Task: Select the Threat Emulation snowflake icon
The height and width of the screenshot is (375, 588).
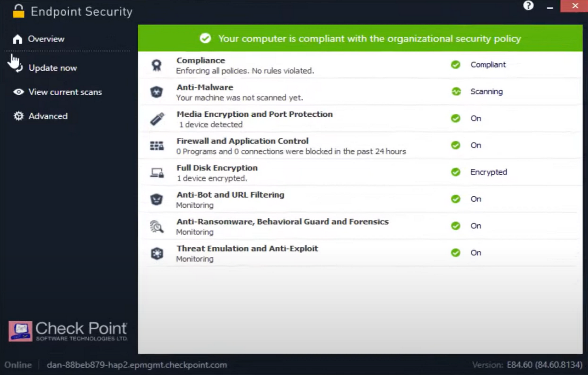Action: coord(157,253)
